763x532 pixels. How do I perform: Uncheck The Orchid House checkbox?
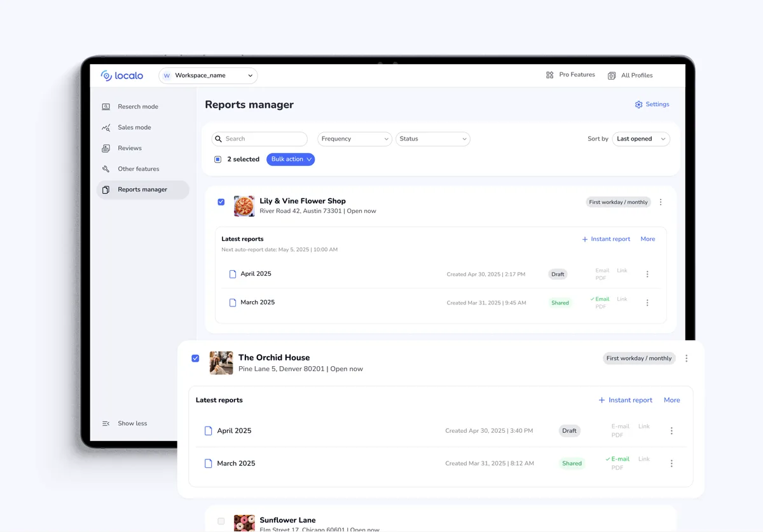point(195,358)
